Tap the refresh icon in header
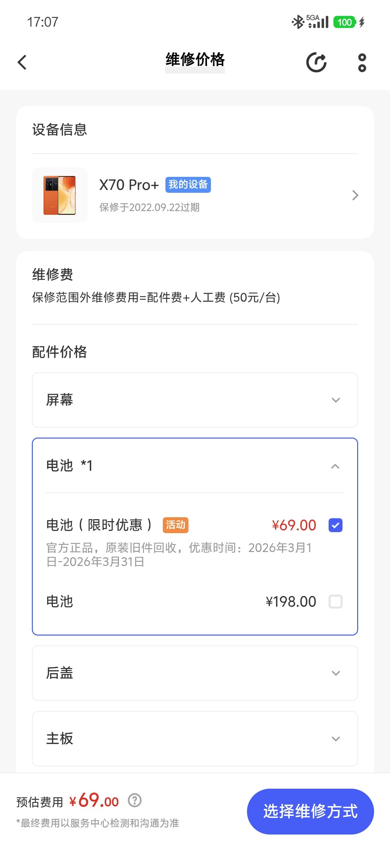Screen dimensions: 390x868 (316, 62)
